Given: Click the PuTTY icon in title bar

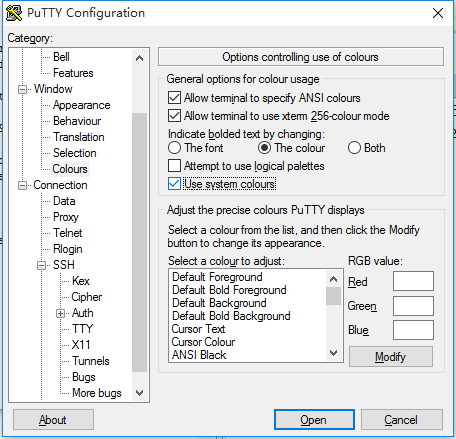Looking at the screenshot, I should [x=14, y=13].
